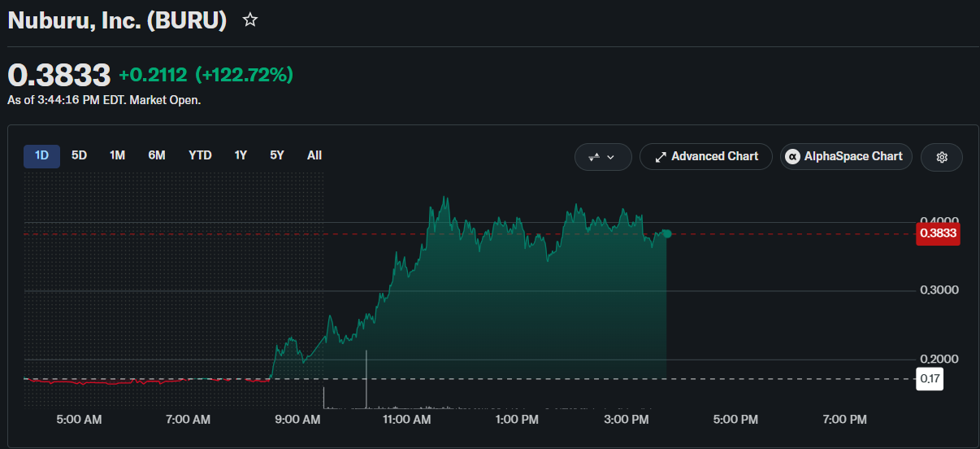This screenshot has height=449, width=980.
Task: Select the 1Y range tab
Action: [241, 155]
